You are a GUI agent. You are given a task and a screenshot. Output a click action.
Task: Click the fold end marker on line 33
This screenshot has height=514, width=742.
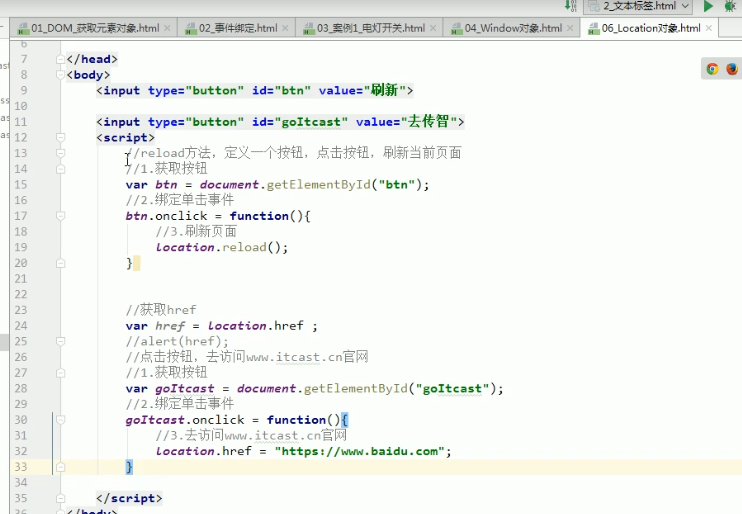pos(60,467)
